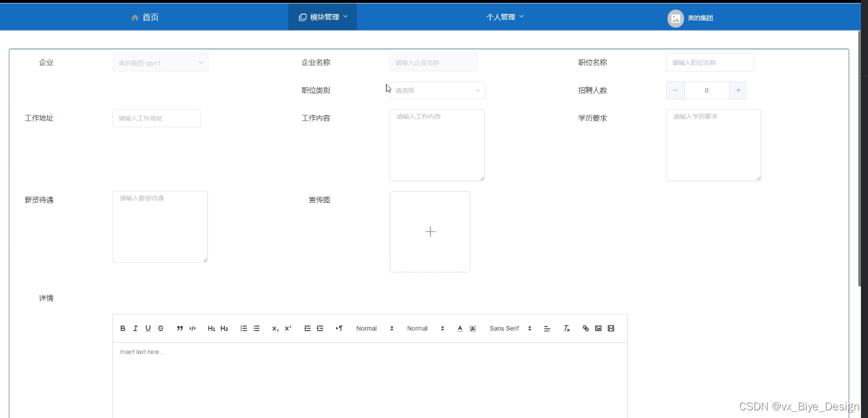Screen dimensions: 868x418
Task: Click into the 学历要求 textarea
Action: [713, 145]
